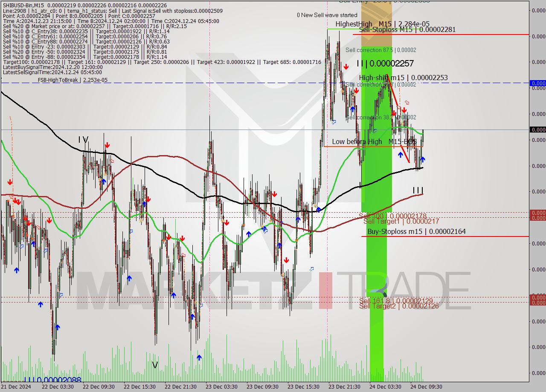Click the 'Sell correction 38.2' label
Screen dimensions: 546x392
tap(381, 117)
